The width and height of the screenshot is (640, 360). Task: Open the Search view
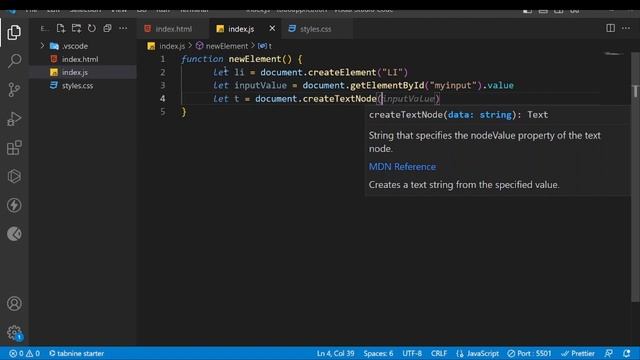(14, 61)
